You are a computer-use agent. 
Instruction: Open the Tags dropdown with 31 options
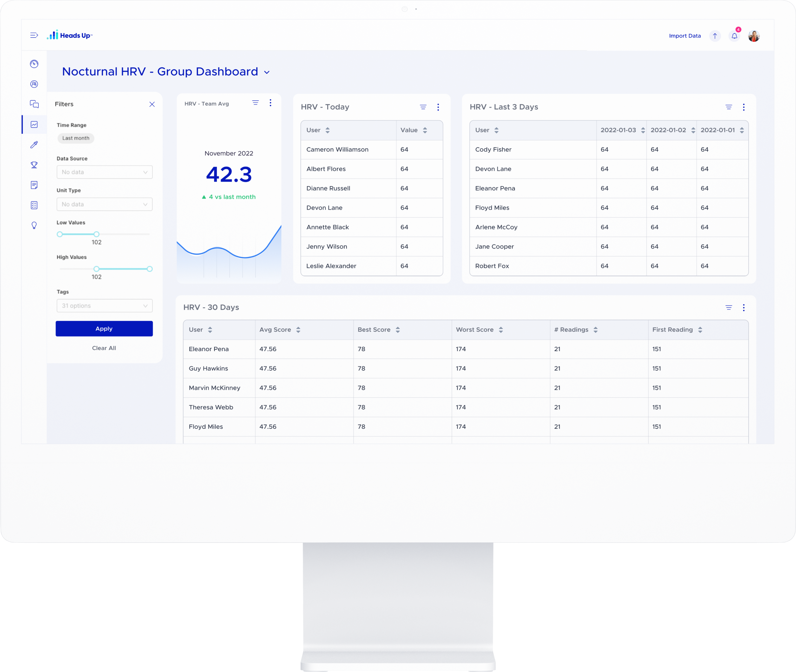(x=104, y=305)
